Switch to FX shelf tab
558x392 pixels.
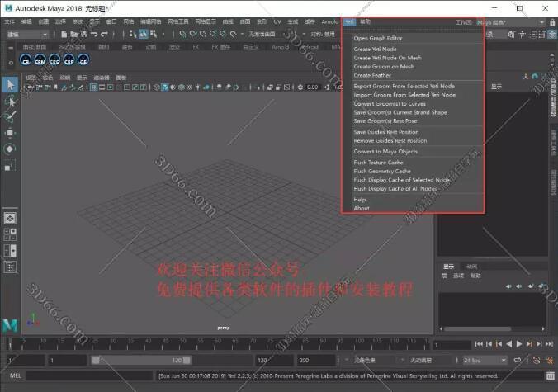pos(196,47)
